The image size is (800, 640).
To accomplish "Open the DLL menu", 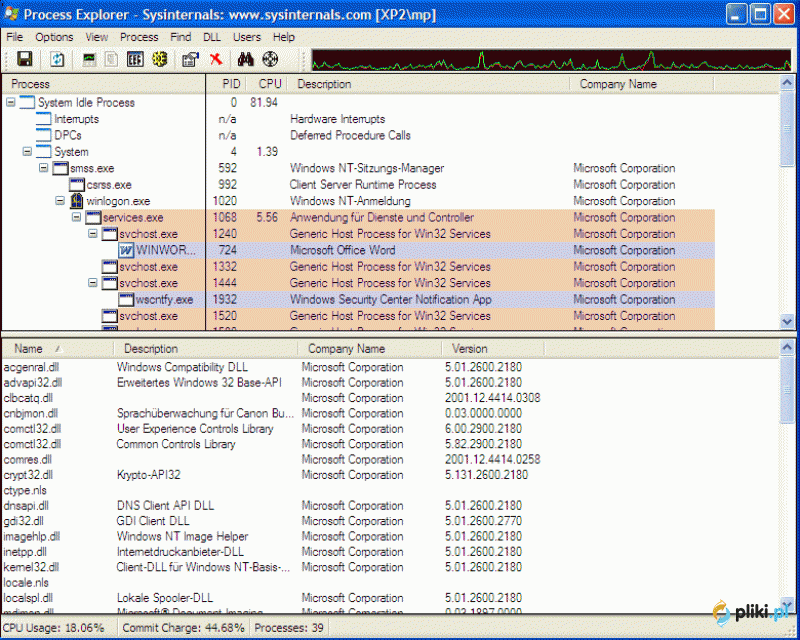I will 212,37.
